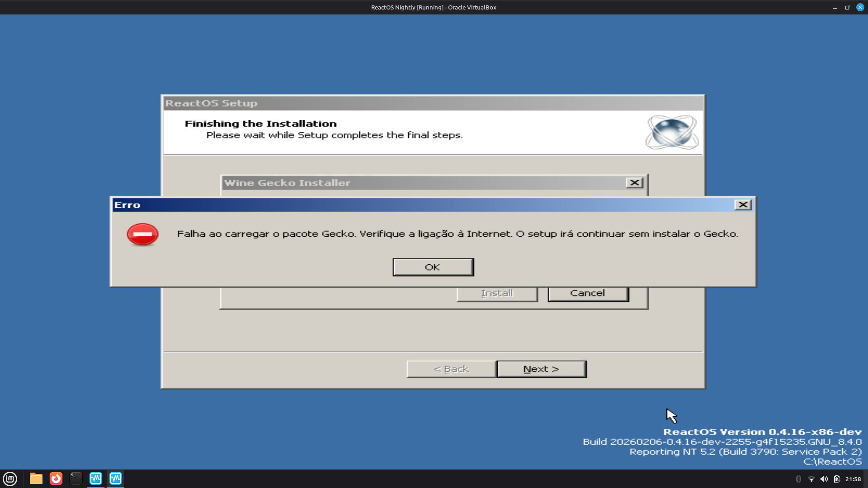The width and height of the screenshot is (868, 488).
Task: Open the Bluetooth tray icon
Action: (798, 479)
